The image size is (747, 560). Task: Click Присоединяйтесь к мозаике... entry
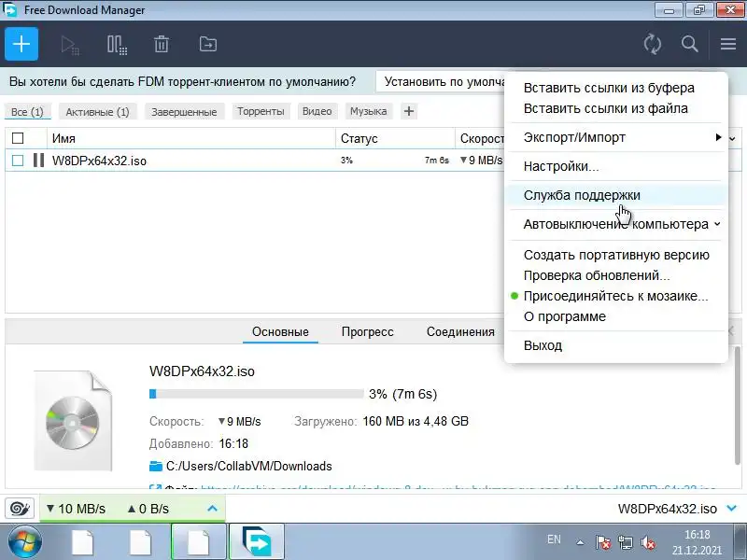(616, 296)
